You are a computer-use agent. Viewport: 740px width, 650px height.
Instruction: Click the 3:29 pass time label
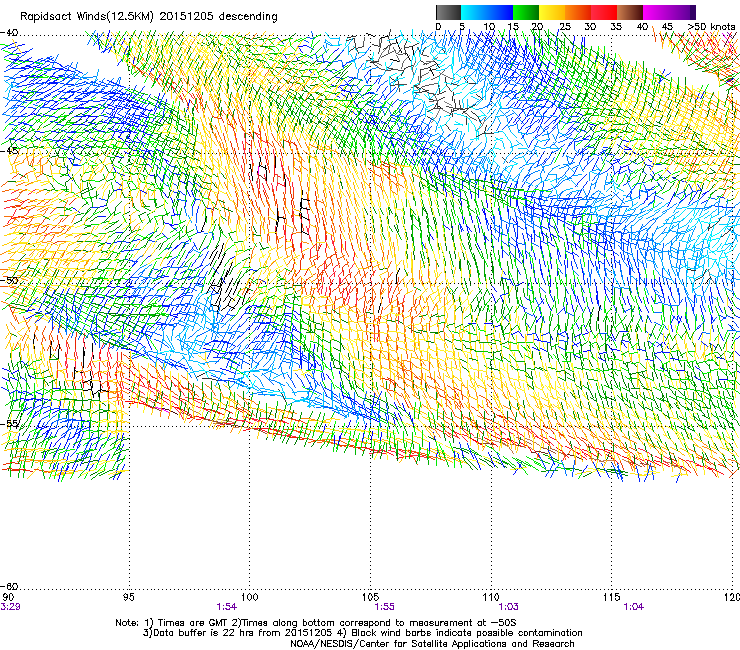tap(10, 607)
